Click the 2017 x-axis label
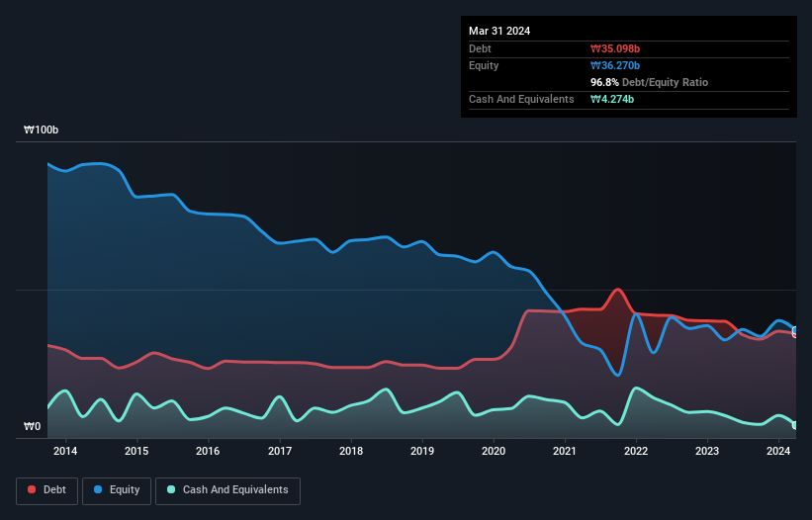Viewport: 812px width, 520px height. (280, 451)
